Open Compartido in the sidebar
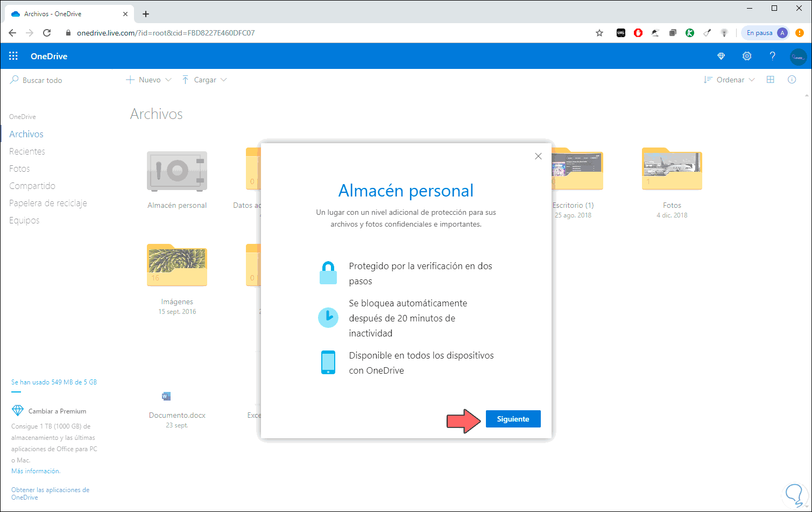Screen dimensions: 812x512 pyautogui.click(x=32, y=186)
